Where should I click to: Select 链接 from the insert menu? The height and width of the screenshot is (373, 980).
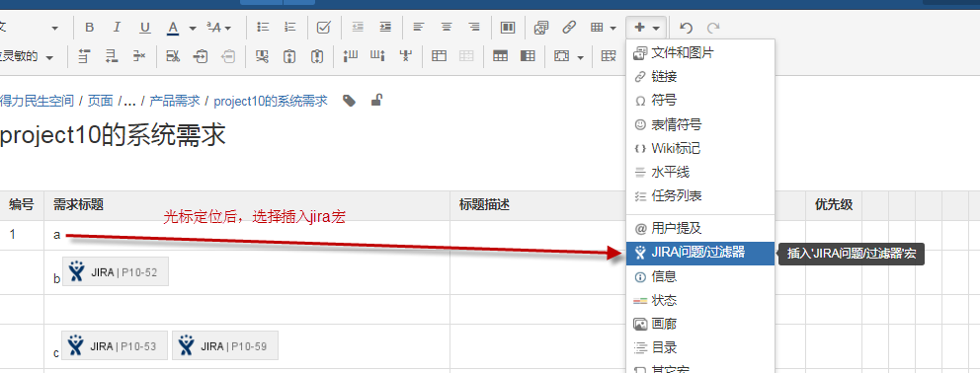pos(700,77)
